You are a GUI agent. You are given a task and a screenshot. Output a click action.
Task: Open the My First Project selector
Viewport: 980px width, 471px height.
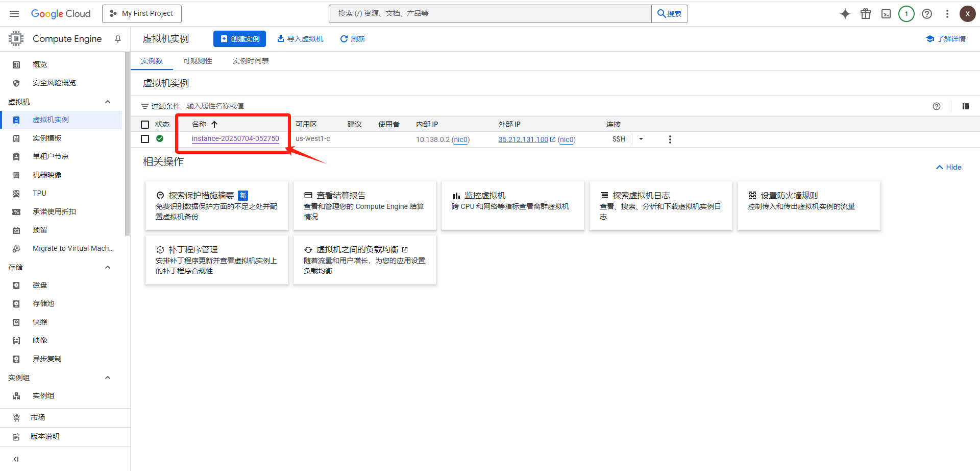coord(142,14)
